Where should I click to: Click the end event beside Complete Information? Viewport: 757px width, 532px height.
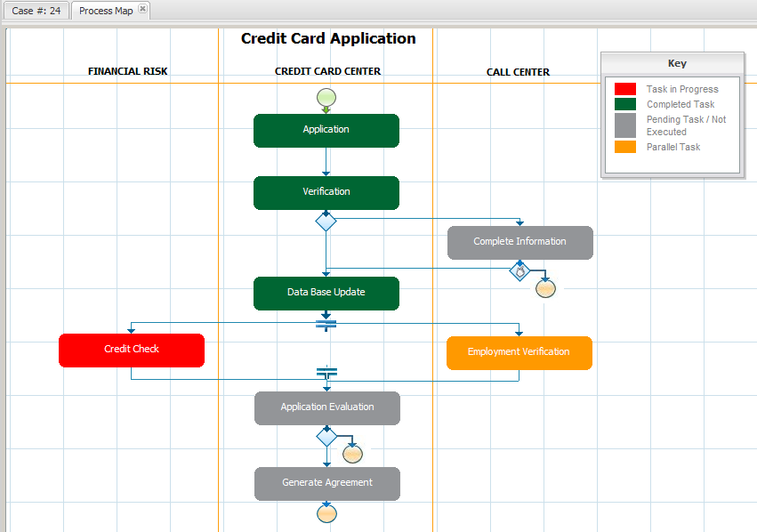click(x=546, y=287)
